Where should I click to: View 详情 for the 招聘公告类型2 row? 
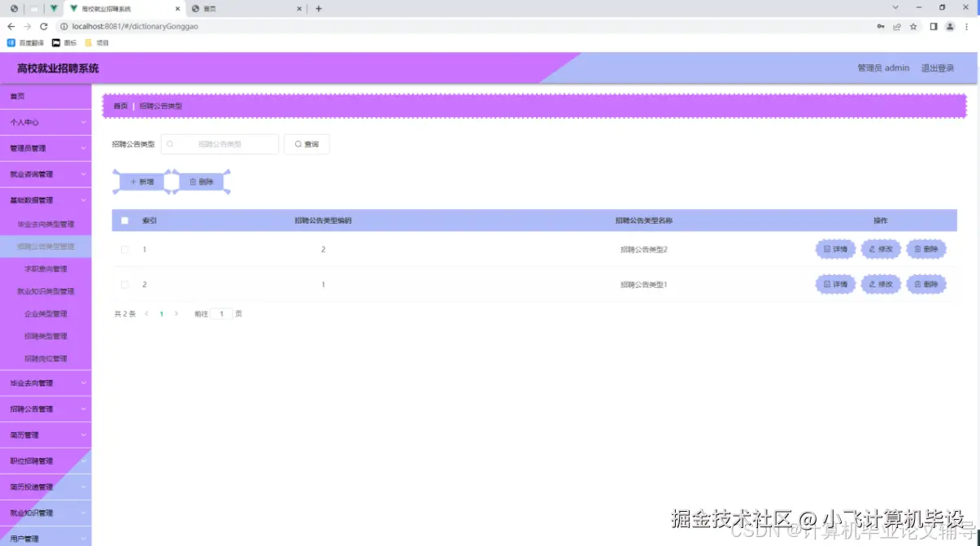835,250
